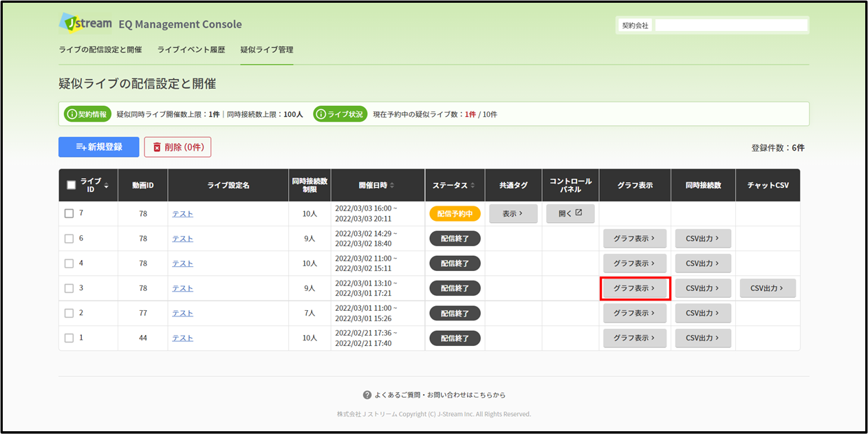868x434 pixels.
Task: Click the ライブ状況 info icon
Action: tap(321, 114)
